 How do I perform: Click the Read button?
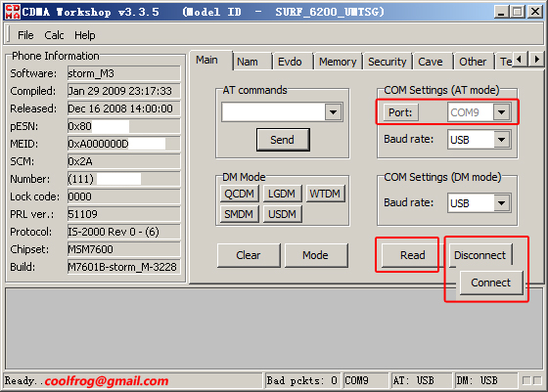coord(412,255)
